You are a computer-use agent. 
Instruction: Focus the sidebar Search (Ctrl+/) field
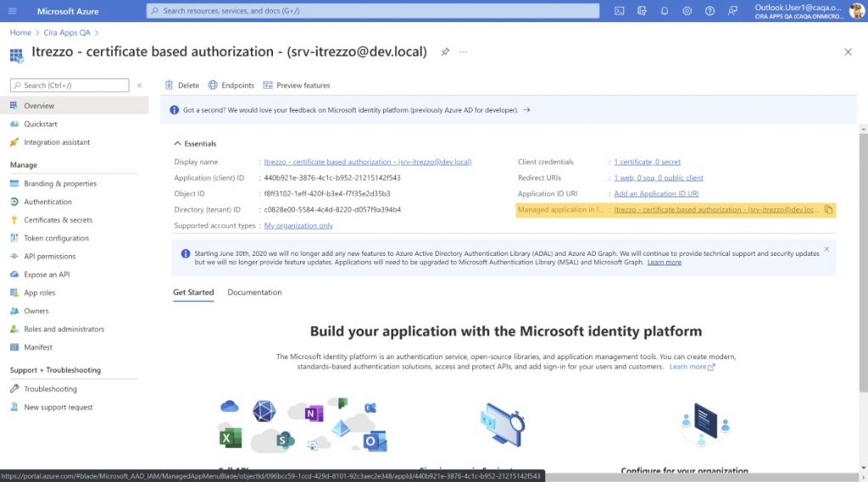click(x=70, y=86)
